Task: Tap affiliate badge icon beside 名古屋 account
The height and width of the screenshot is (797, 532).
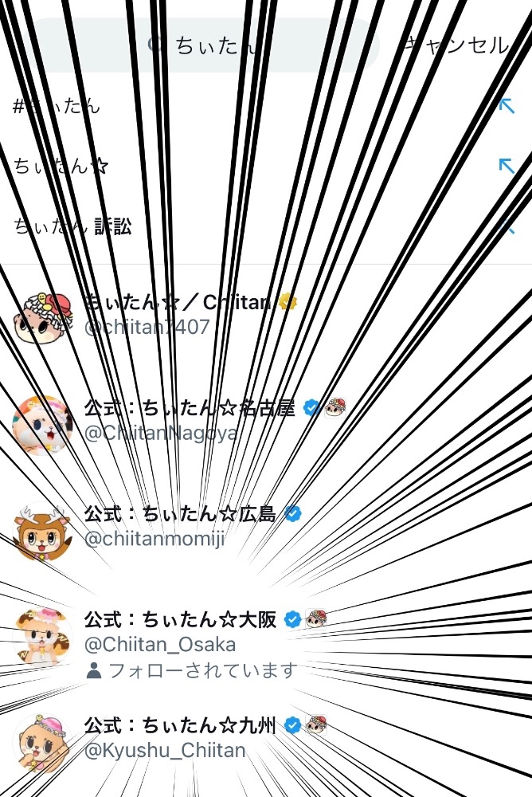Action: pos(336,407)
